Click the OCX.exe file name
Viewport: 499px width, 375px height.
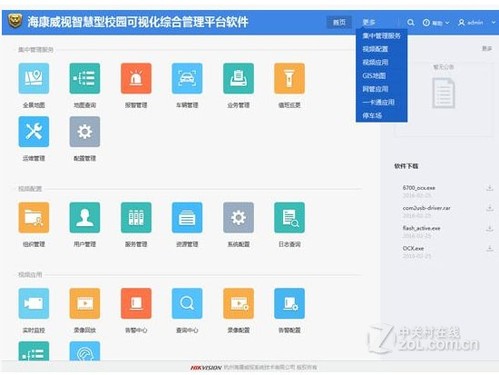click(413, 248)
